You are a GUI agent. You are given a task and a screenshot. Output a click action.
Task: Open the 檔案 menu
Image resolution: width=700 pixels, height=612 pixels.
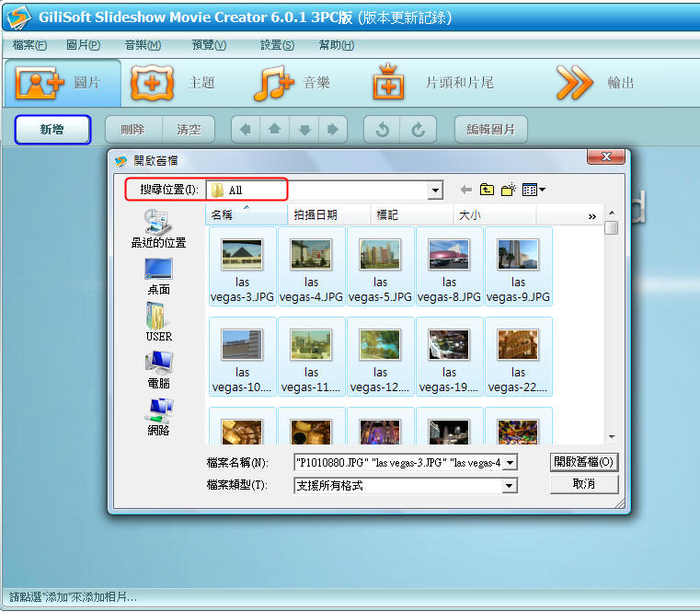click(29, 45)
